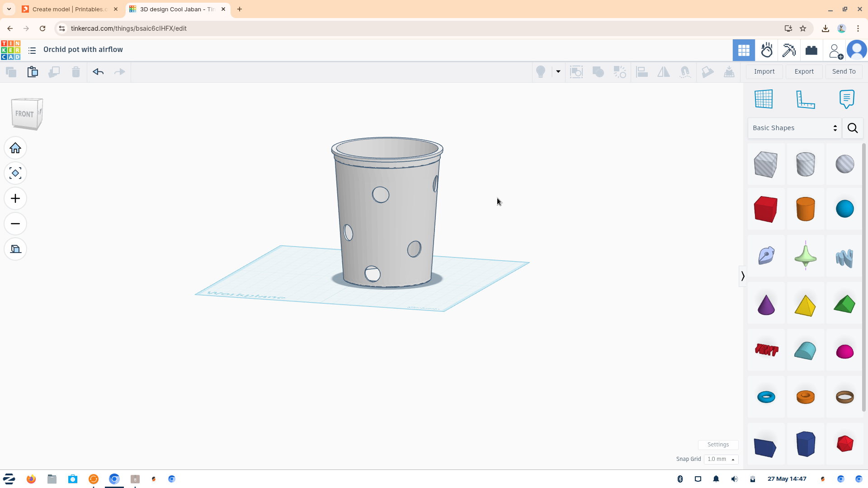
Task: Click the Send To button
Action: (844, 71)
